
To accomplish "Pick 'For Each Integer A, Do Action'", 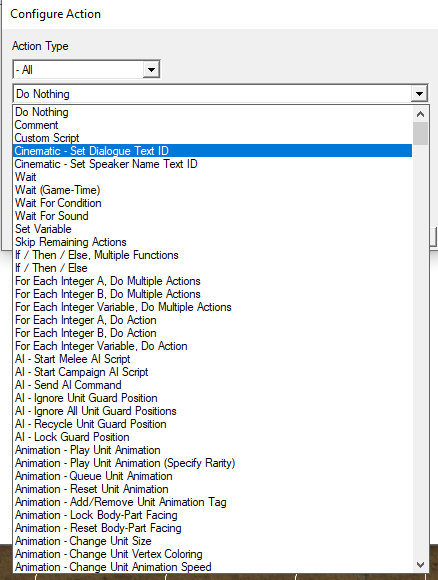I will point(213,320).
